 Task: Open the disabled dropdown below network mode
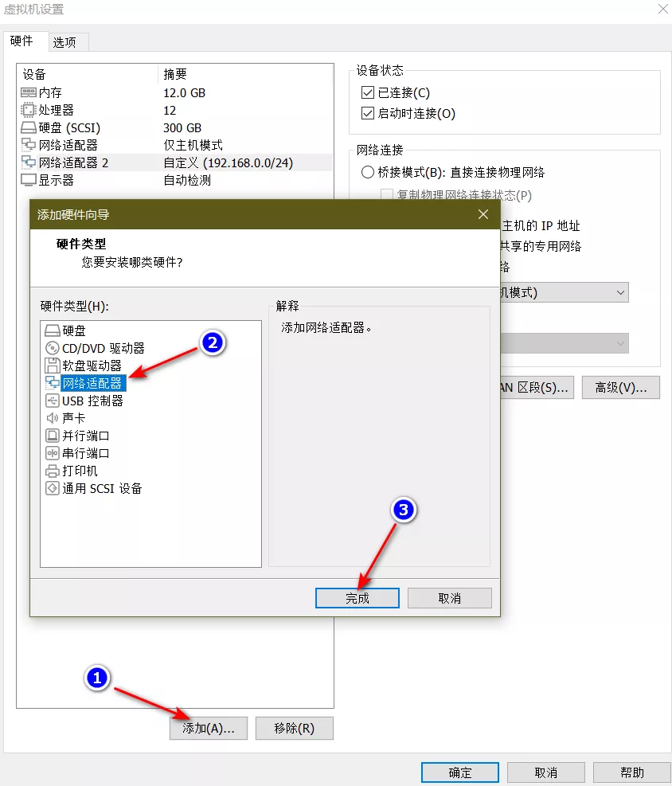(x=620, y=343)
